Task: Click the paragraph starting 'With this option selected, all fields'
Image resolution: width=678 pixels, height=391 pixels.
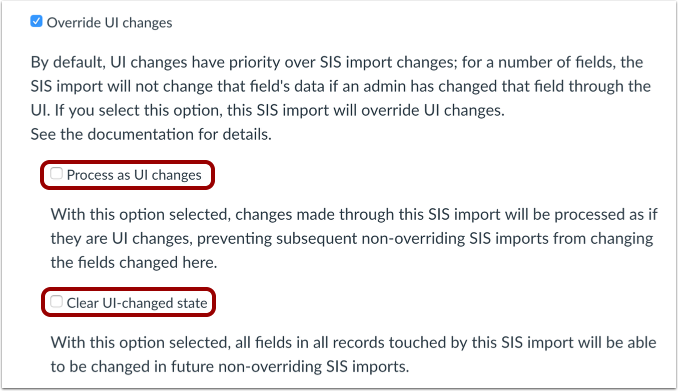Action: (353, 354)
